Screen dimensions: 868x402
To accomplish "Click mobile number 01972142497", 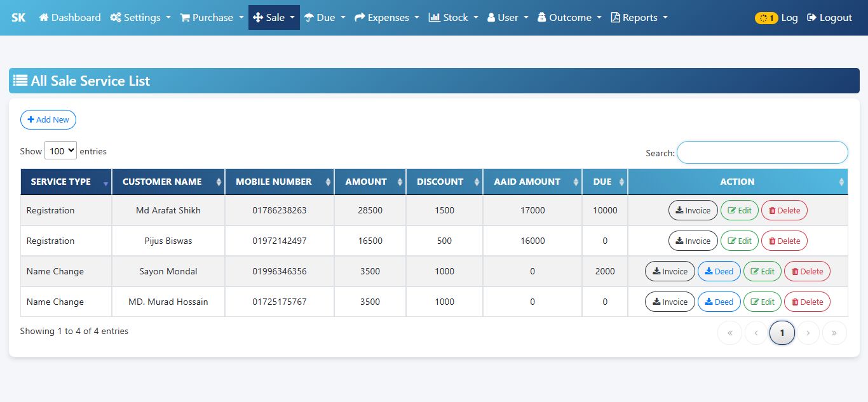I will click(x=280, y=241).
